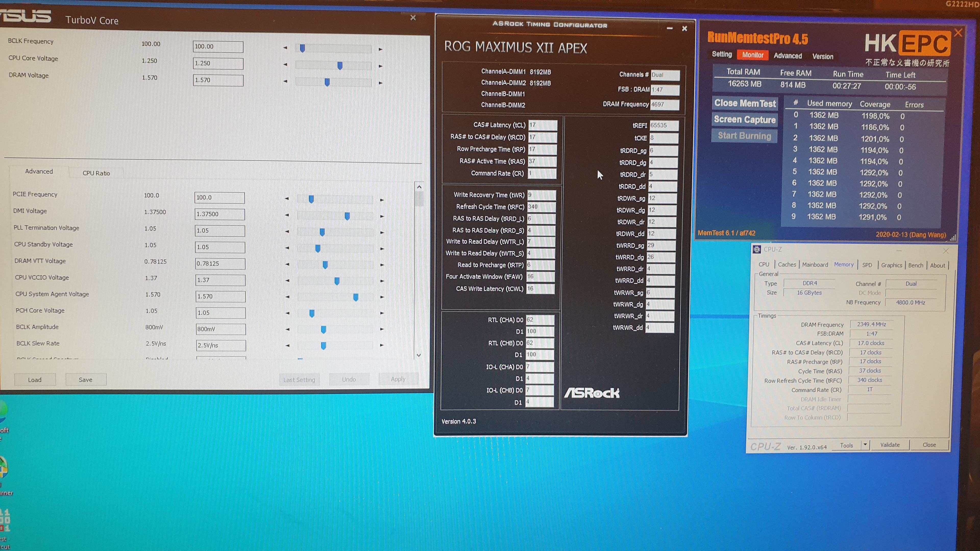This screenshot has height=551, width=980.
Task: Open the Caches tab in CPU-Z
Action: click(787, 265)
